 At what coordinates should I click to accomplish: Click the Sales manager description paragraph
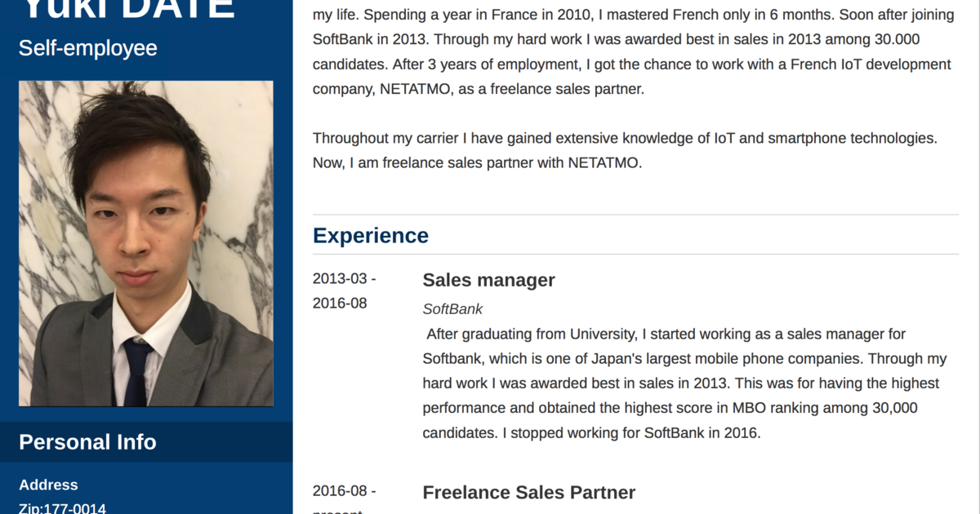685,383
